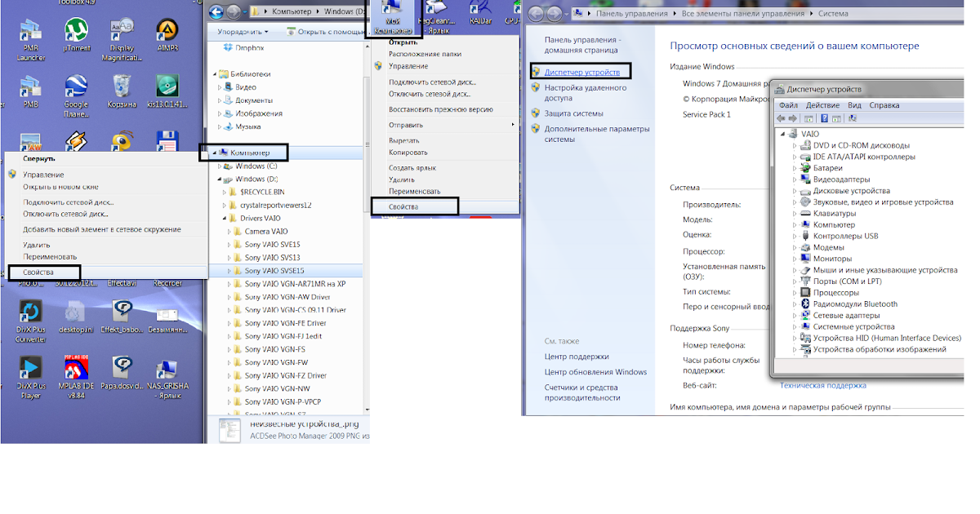This screenshot has width=980, height=514.
Task: Click the Dropbox icon in Explorer tree
Action: point(228,48)
